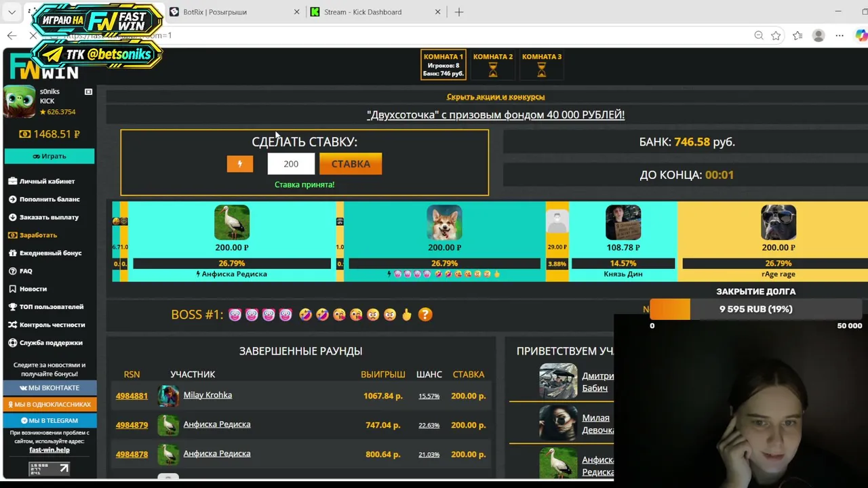Click the 21.03% chance link
The height and width of the screenshot is (488, 868).
(429, 454)
